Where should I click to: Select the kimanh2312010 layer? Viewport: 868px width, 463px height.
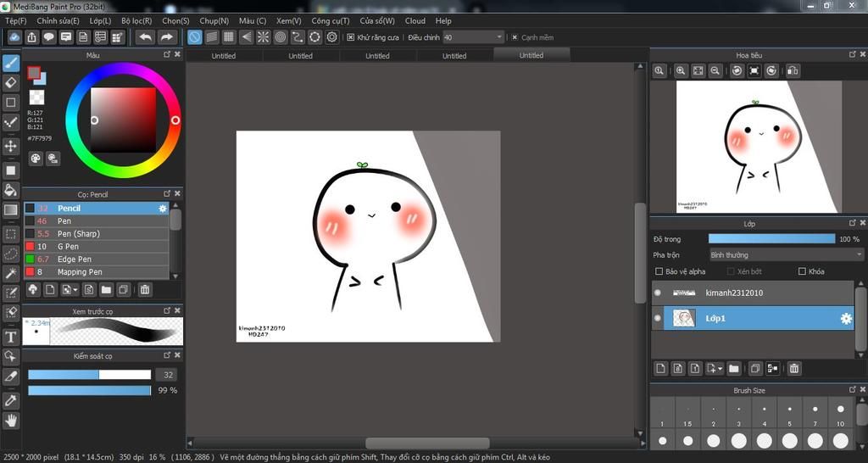[753, 293]
